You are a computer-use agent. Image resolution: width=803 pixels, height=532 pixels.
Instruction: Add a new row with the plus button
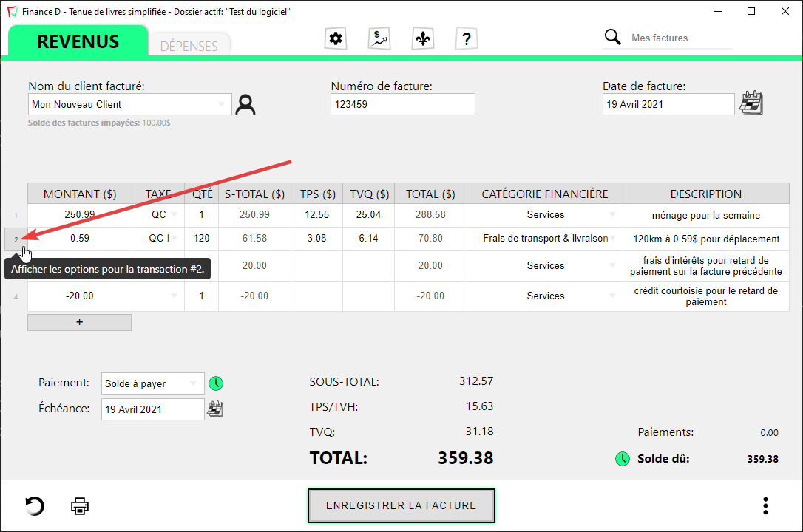click(79, 322)
